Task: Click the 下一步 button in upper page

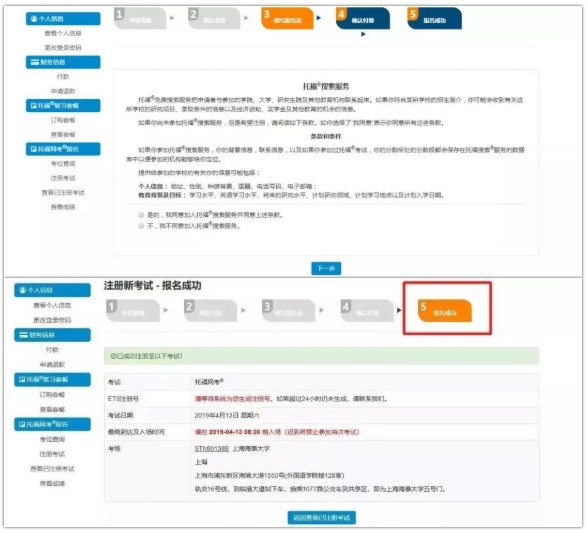Action: 326,268
